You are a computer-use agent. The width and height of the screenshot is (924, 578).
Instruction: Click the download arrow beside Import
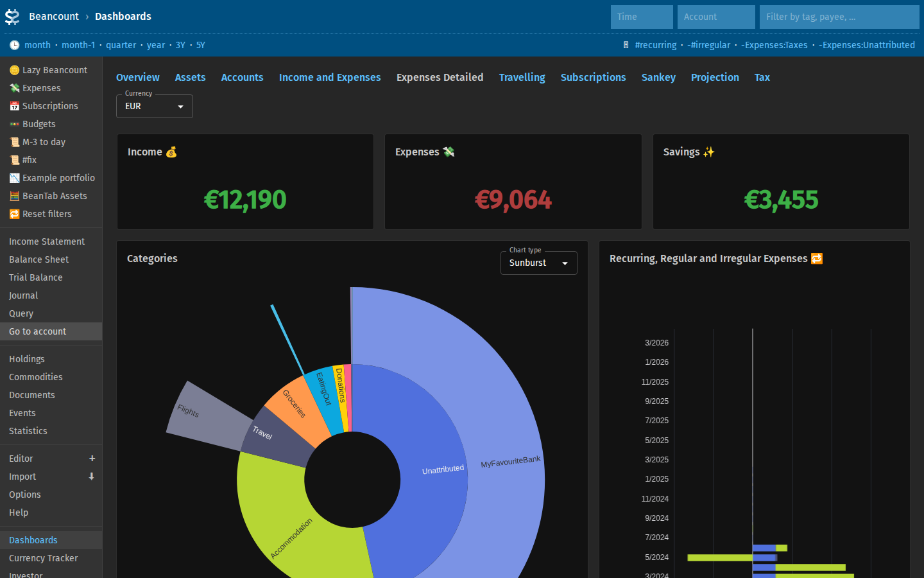click(x=92, y=477)
